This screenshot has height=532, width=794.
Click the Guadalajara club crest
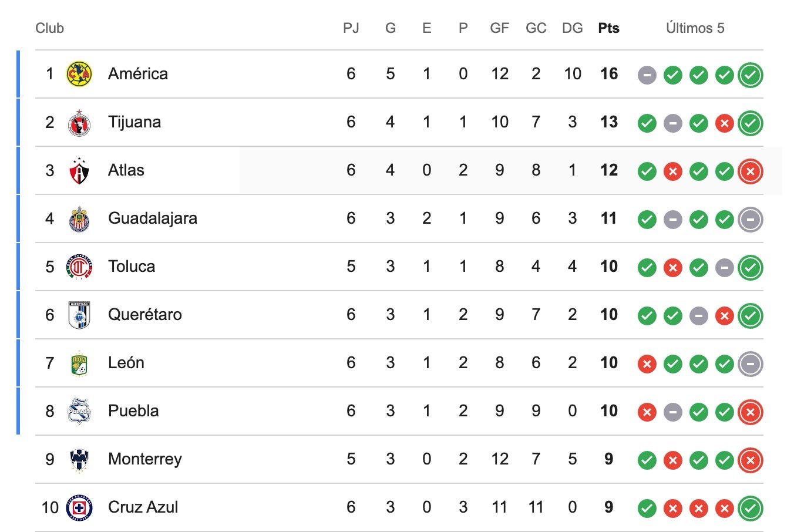pyautogui.click(x=79, y=218)
